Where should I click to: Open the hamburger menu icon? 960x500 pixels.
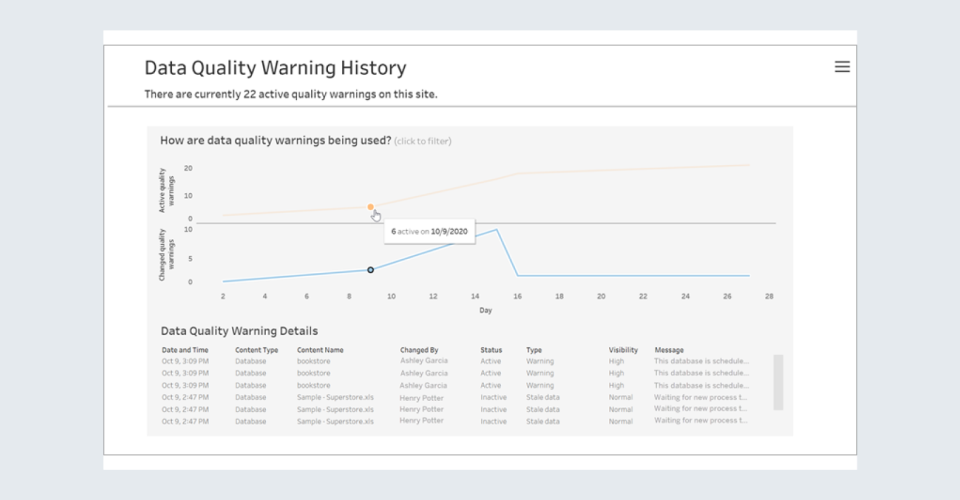tap(842, 67)
